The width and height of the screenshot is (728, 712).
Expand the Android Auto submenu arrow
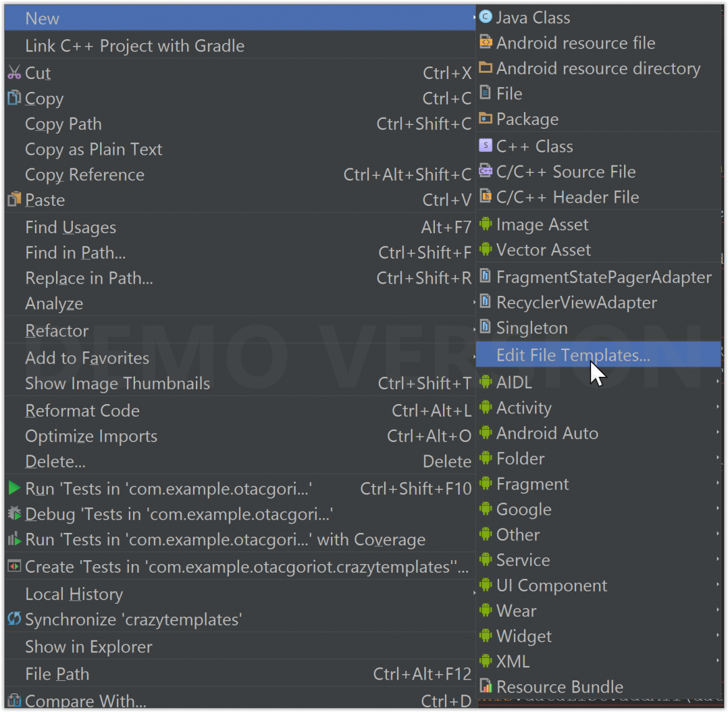click(x=718, y=433)
